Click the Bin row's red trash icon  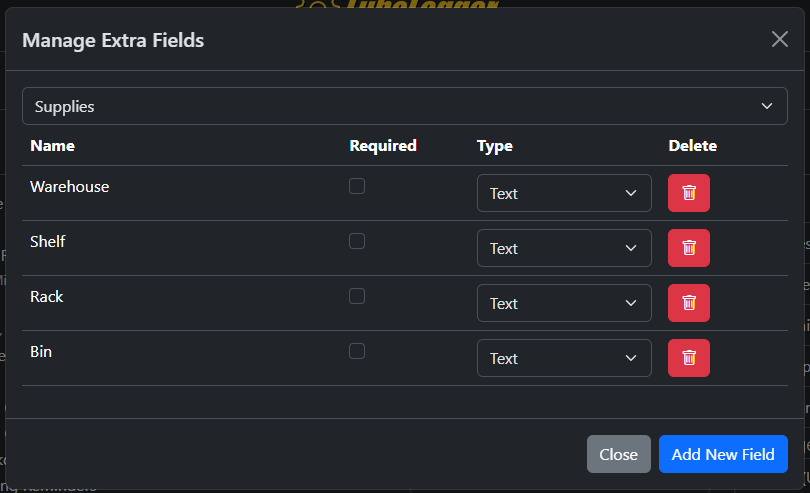click(x=688, y=358)
